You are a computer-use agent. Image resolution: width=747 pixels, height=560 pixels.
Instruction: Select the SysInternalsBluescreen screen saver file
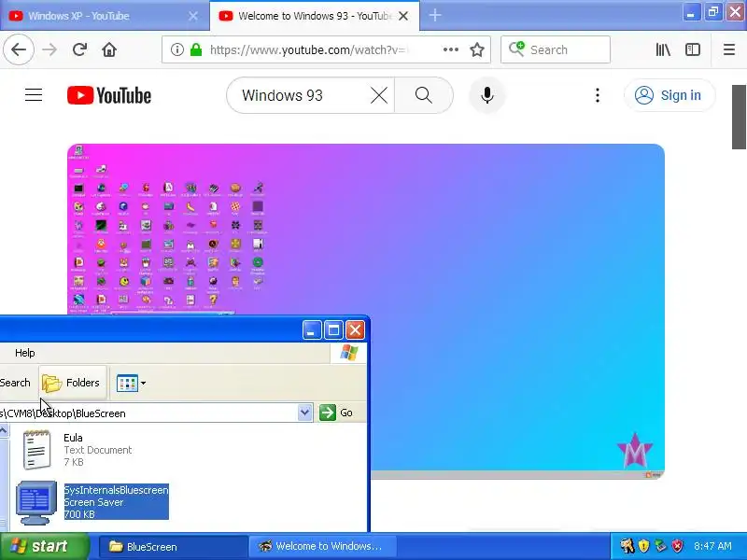(92, 502)
